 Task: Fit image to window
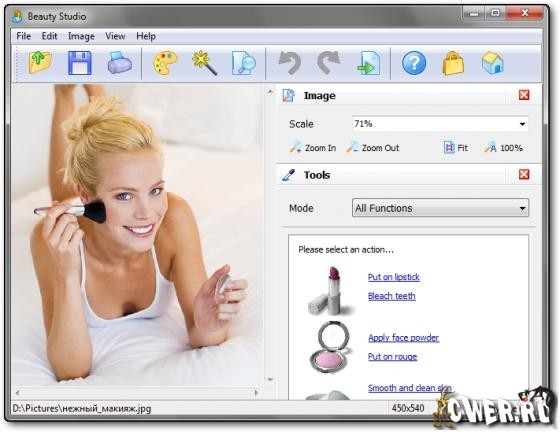(455, 147)
